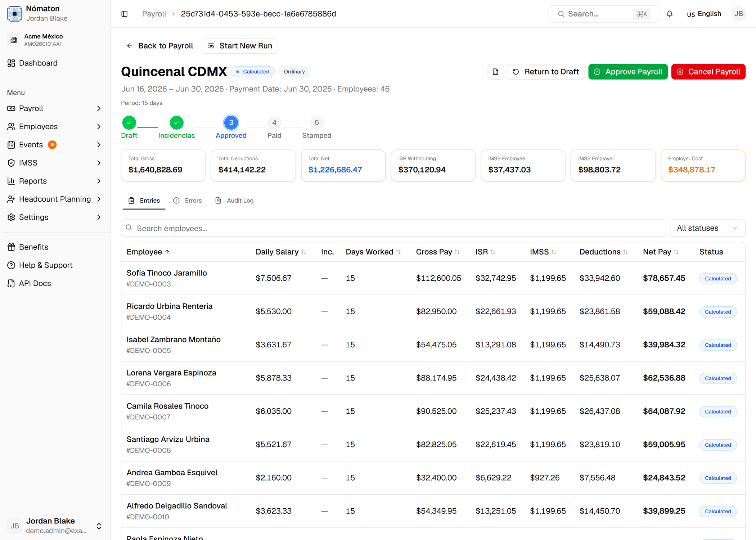The width and height of the screenshot is (756, 540).
Task: Toggle sort on Net Pay column
Action: (661, 252)
